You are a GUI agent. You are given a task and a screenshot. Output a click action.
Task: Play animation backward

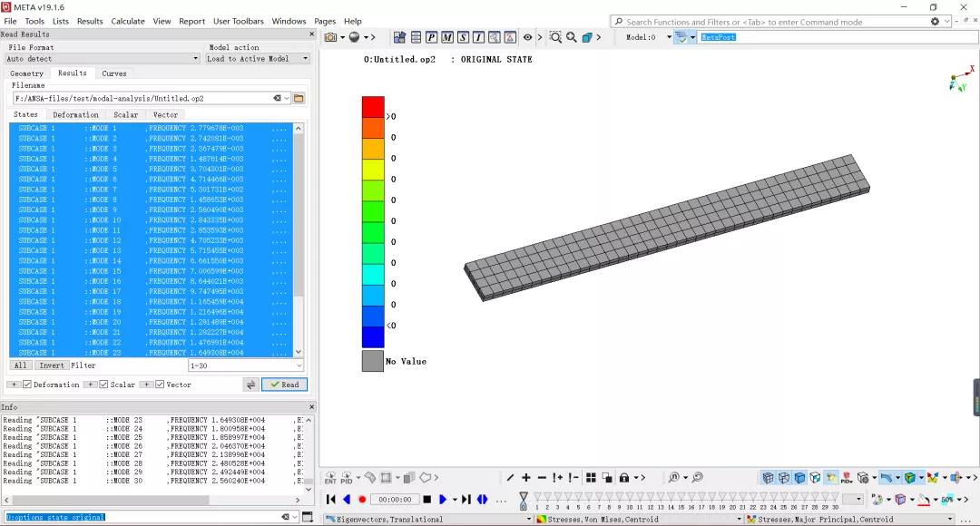click(347, 499)
